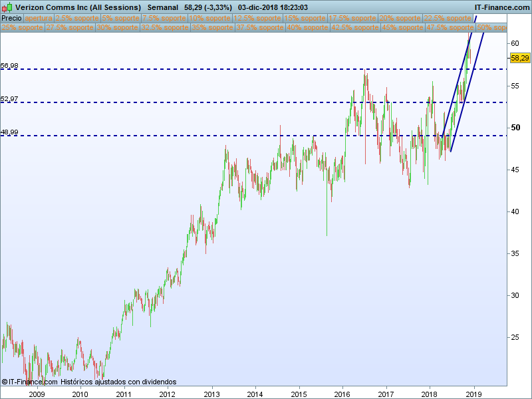Viewport: 532px width, 399px height.
Task: Click the 48,99 horizontal line label
Action: click(x=9, y=132)
